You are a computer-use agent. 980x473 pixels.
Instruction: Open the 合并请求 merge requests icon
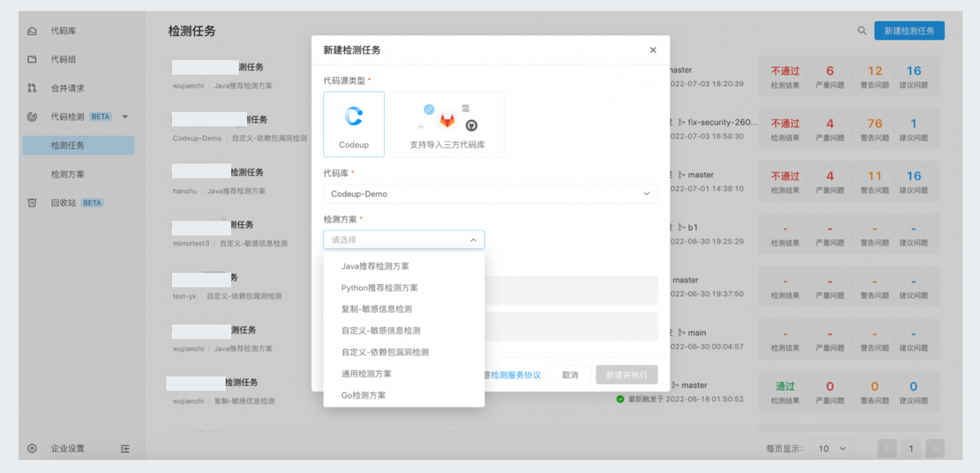click(32, 88)
